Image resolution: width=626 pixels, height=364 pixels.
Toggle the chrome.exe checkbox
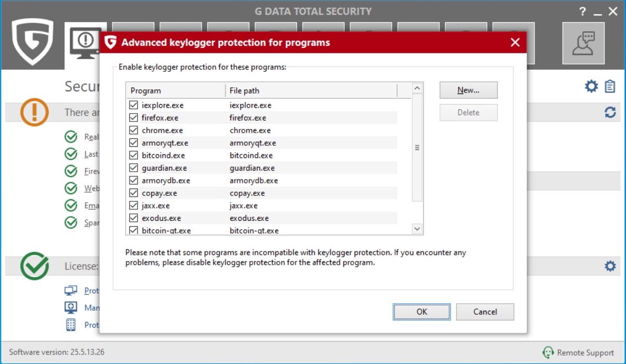(133, 130)
